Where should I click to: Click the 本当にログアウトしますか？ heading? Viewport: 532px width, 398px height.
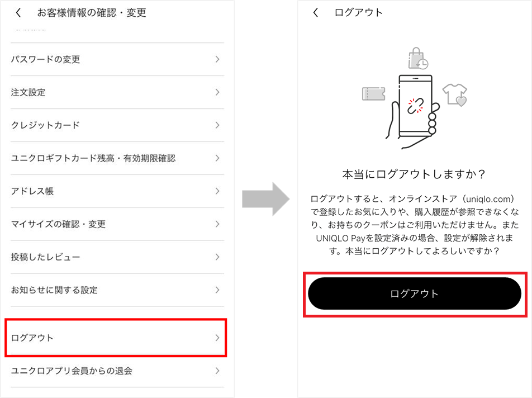(414, 174)
